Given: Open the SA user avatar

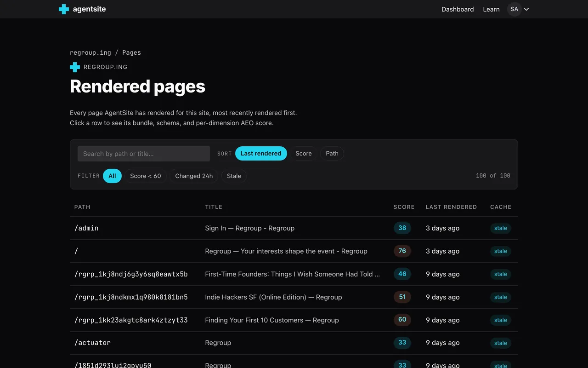Looking at the screenshot, I should coord(514,9).
